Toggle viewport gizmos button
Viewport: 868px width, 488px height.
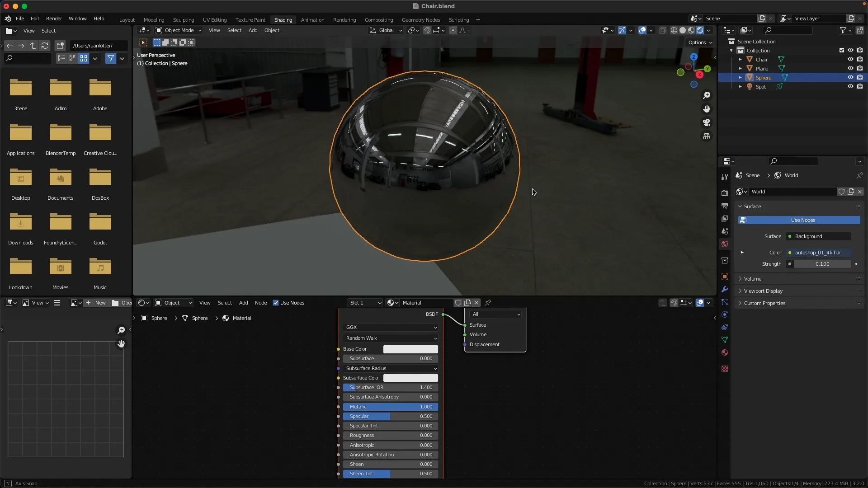coord(622,30)
